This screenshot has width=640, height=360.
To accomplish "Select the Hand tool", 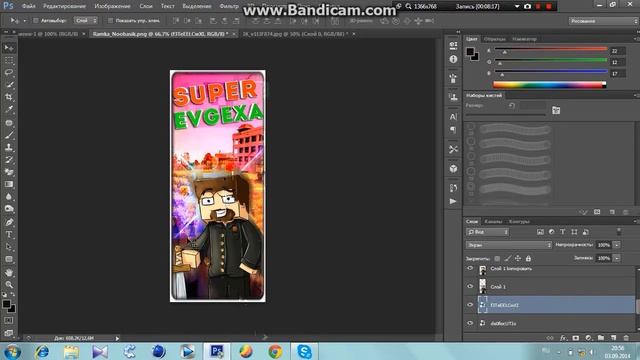I will coord(9,272).
